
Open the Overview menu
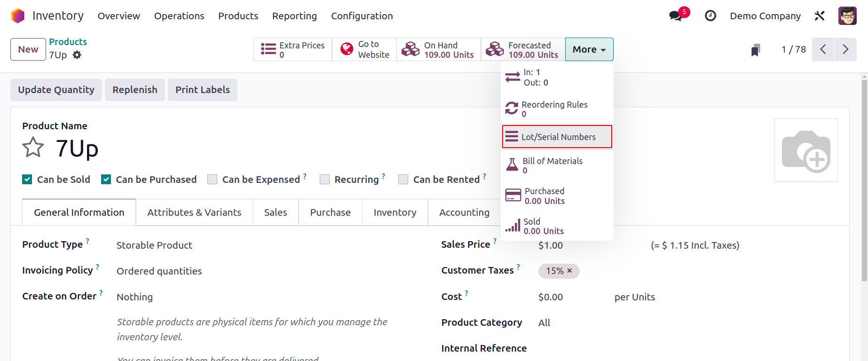click(x=118, y=16)
